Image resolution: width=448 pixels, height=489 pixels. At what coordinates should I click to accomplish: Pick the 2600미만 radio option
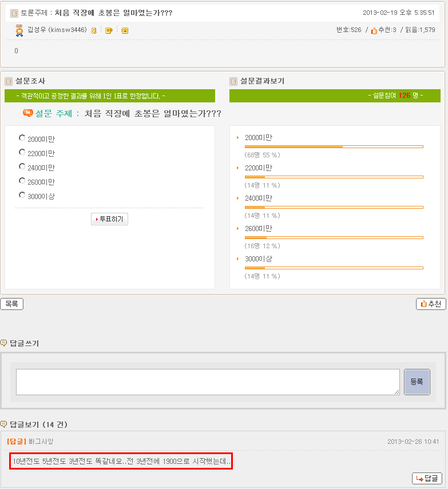click(x=22, y=181)
